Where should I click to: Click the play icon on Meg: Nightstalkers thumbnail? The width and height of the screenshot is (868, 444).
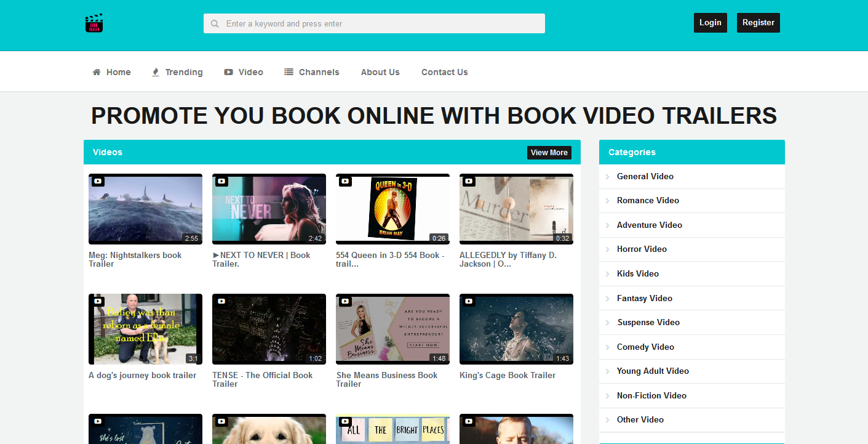pyautogui.click(x=97, y=180)
